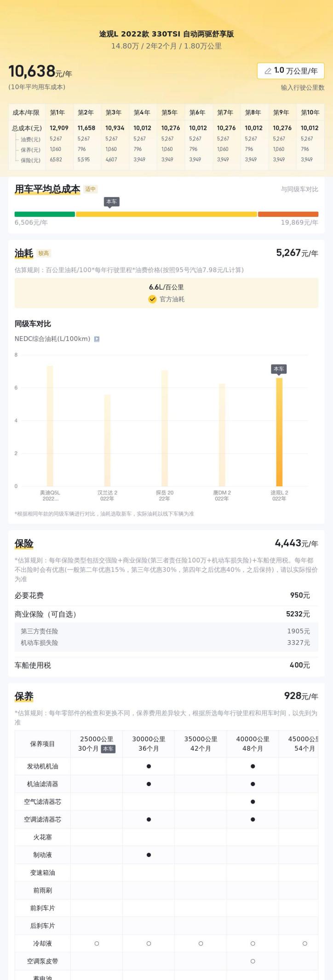Click the NEDC综合油耗 info play icon
333x980 pixels.
[97, 339]
